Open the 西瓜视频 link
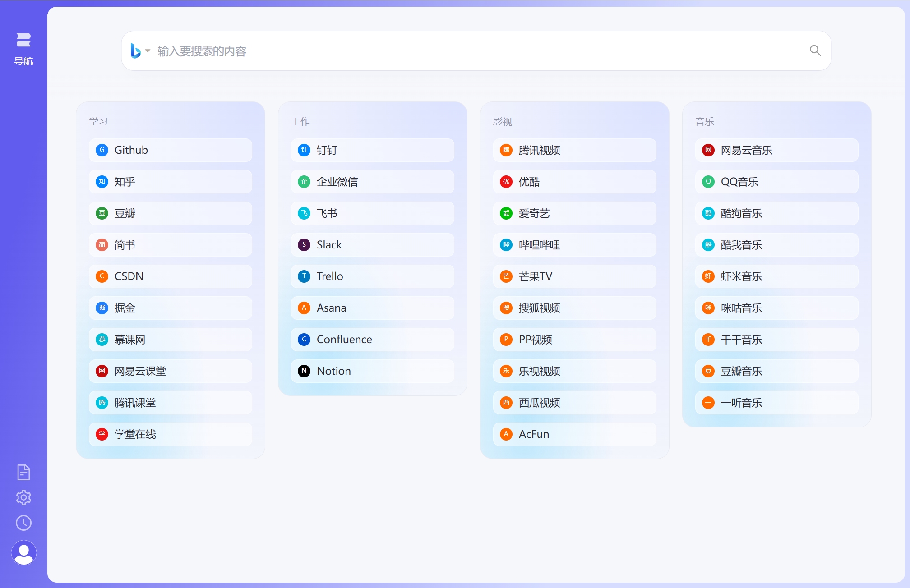Viewport: 910px width, 588px height. pos(575,403)
